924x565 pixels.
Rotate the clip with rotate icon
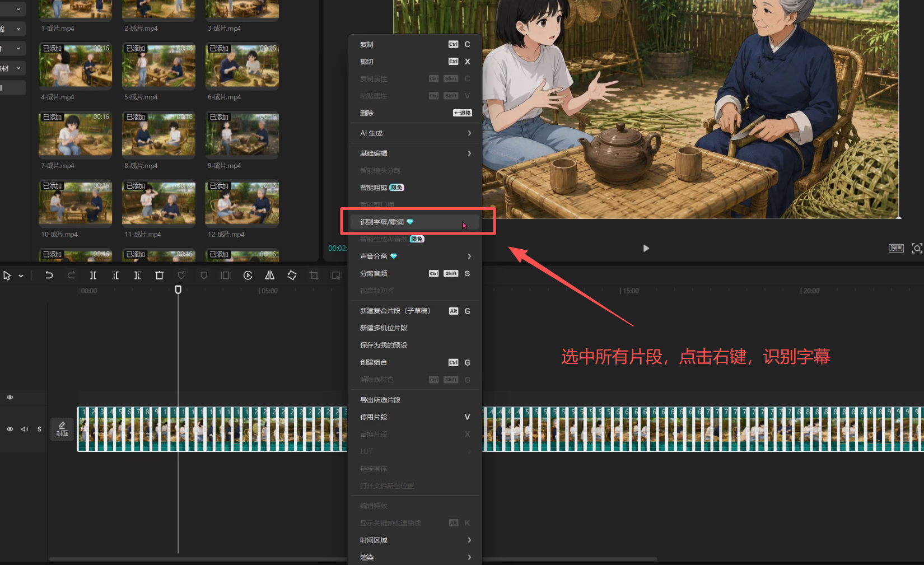pyautogui.click(x=292, y=276)
